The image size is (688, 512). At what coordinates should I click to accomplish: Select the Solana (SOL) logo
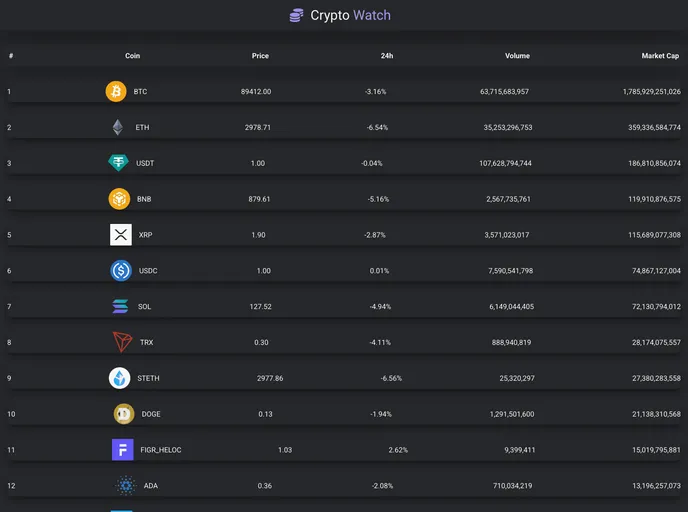(121, 306)
